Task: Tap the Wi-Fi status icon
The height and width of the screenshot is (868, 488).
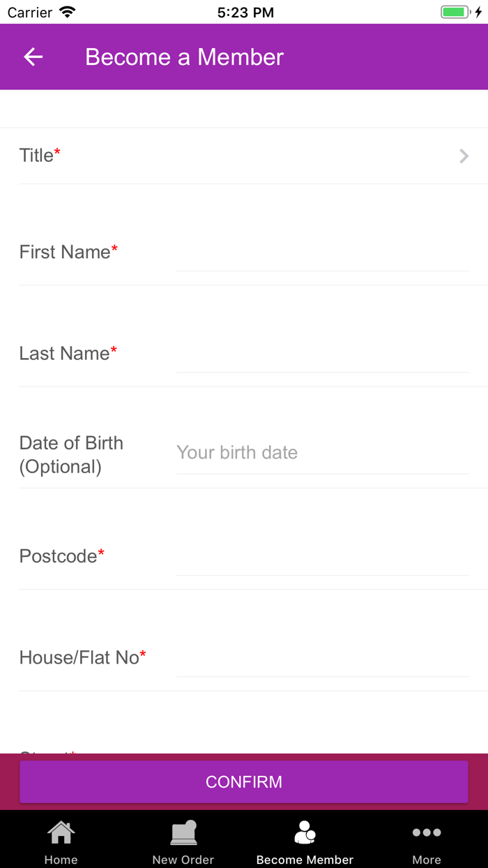Action: coord(68,13)
